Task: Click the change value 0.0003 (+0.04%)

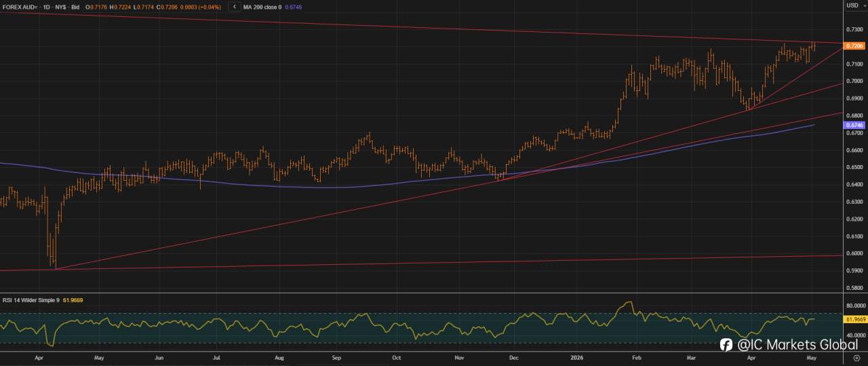Action: click(x=201, y=6)
